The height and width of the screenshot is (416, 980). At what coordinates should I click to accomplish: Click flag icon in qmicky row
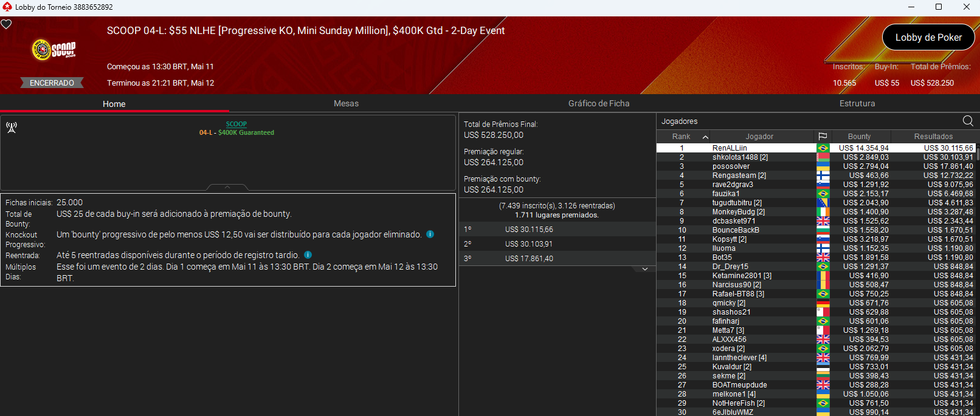click(823, 303)
